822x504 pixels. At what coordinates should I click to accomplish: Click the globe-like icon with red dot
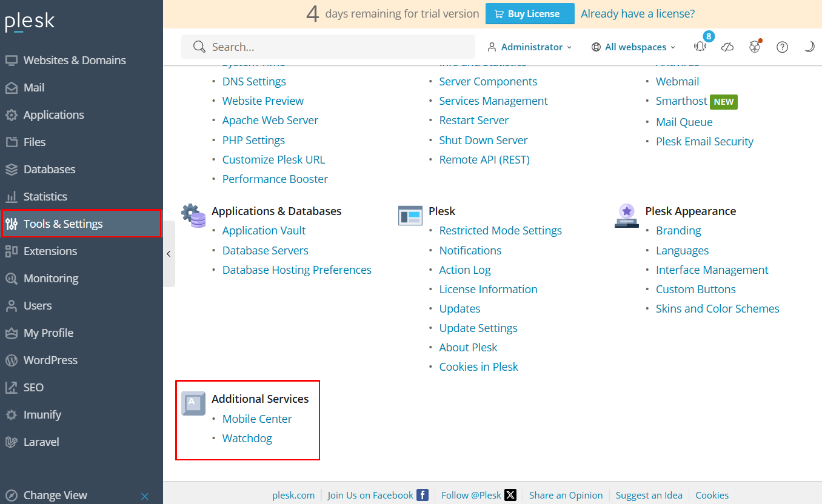(x=755, y=47)
